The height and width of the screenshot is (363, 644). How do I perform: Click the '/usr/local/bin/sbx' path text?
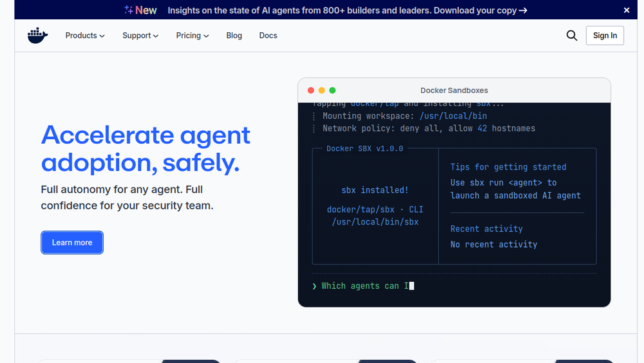point(375,222)
